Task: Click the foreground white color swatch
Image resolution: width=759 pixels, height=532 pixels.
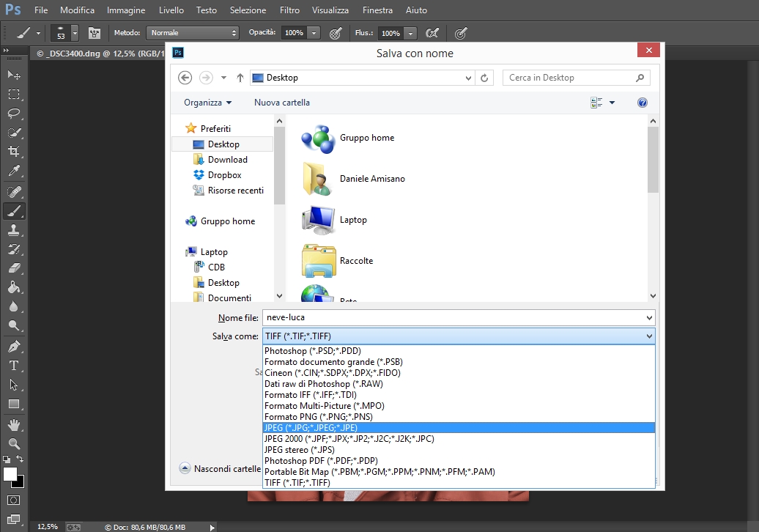Action: click(x=10, y=474)
